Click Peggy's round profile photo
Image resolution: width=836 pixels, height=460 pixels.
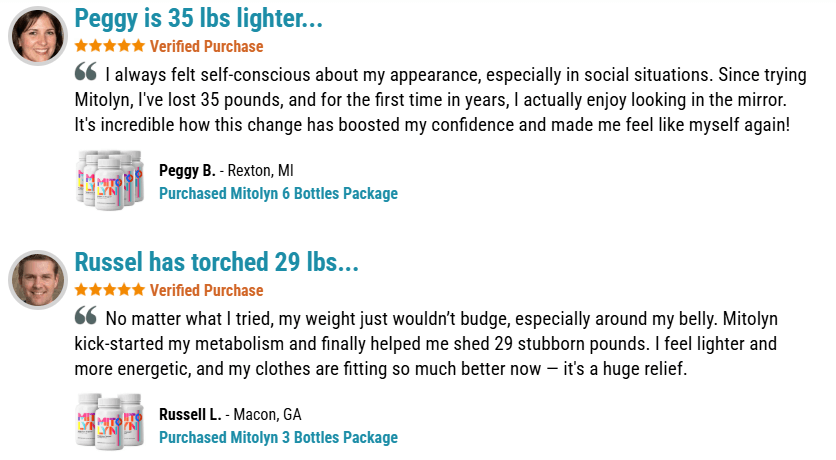[38, 36]
